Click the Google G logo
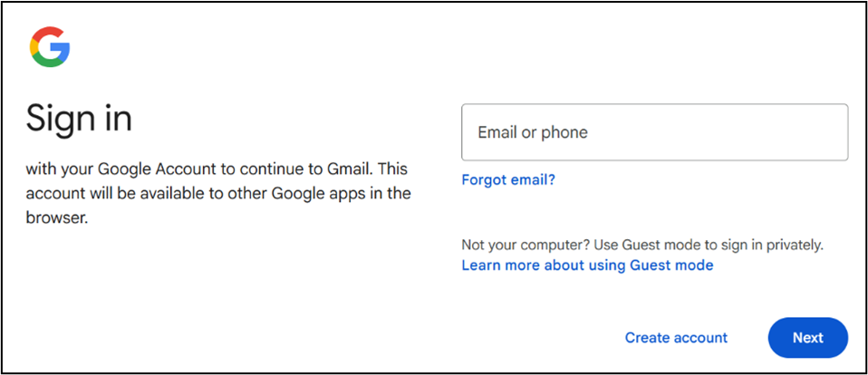This screenshot has width=868, height=375. point(50,46)
